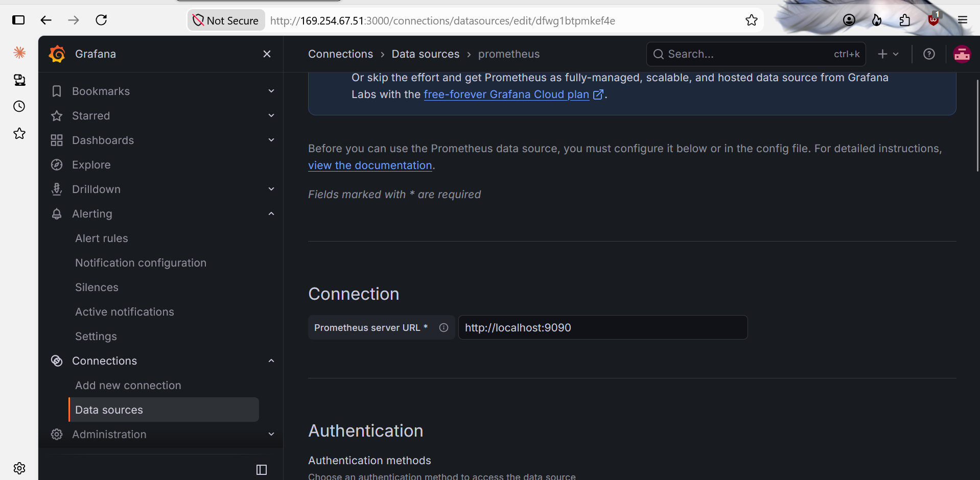
Task: Expand the Starred section chevron
Action: [271, 115]
